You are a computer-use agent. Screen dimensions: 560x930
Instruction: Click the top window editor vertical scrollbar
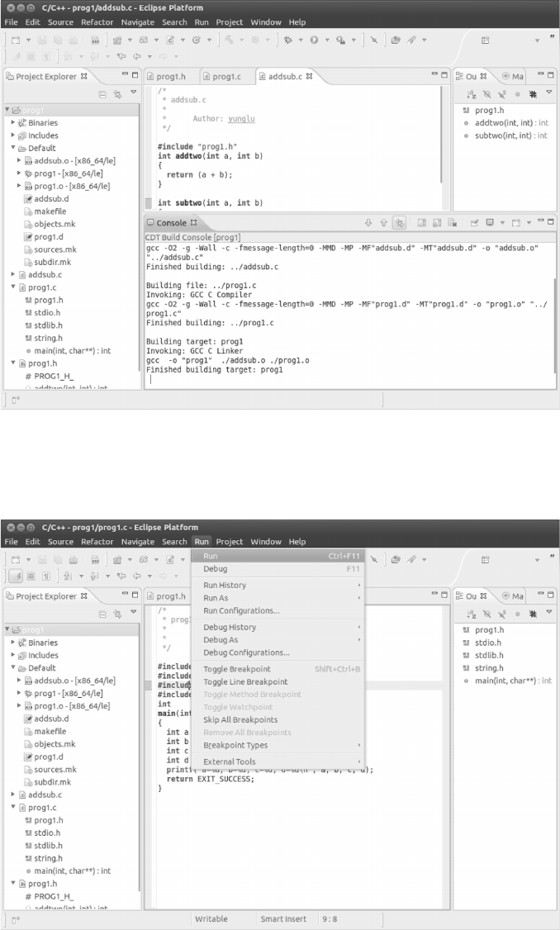click(442, 134)
